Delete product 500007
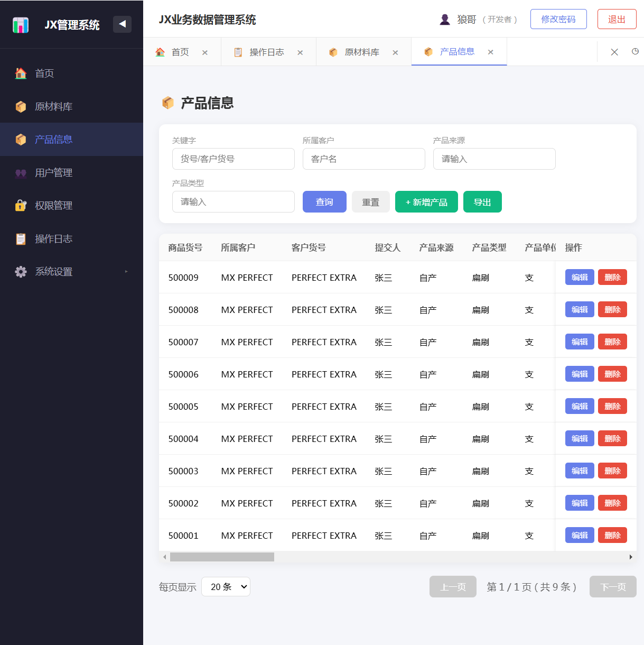This screenshot has height=645, width=644. coord(612,342)
